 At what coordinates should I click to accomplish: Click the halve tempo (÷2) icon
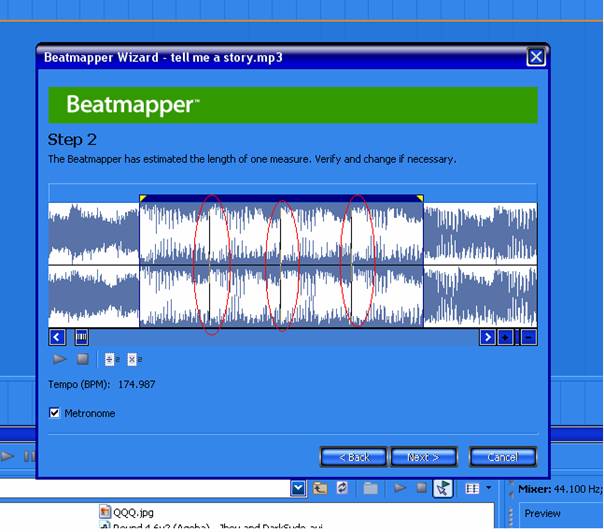(x=110, y=359)
